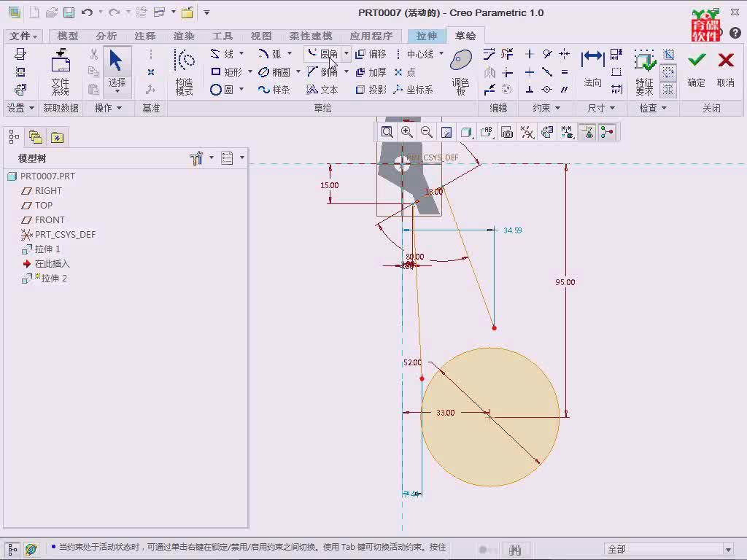
Task: Click the Refit zoom icon
Action: (x=387, y=132)
